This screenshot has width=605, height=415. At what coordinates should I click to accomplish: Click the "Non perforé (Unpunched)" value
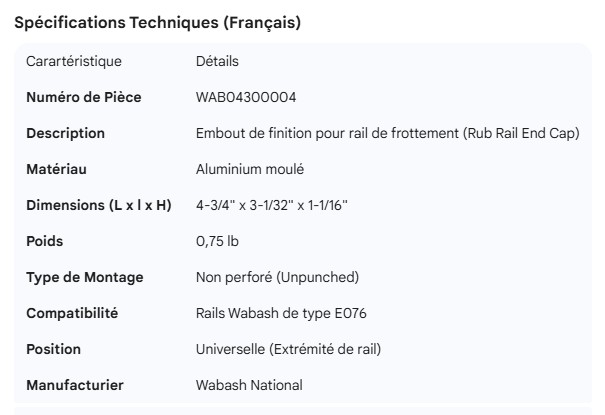tap(277, 277)
